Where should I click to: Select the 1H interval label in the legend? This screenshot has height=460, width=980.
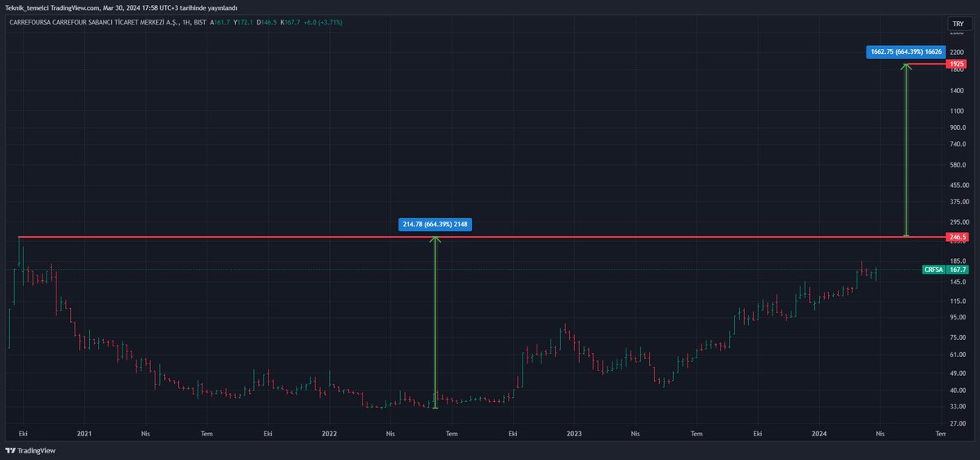click(187, 22)
